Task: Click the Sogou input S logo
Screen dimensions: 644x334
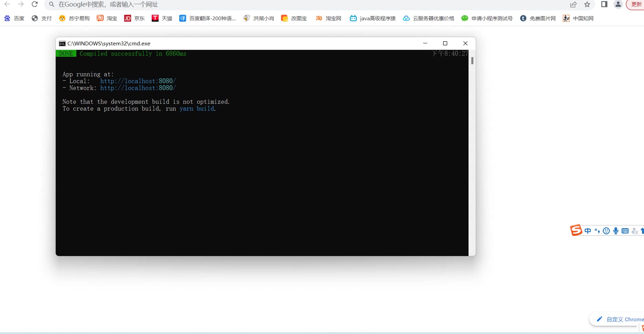Action: point(576,230)
